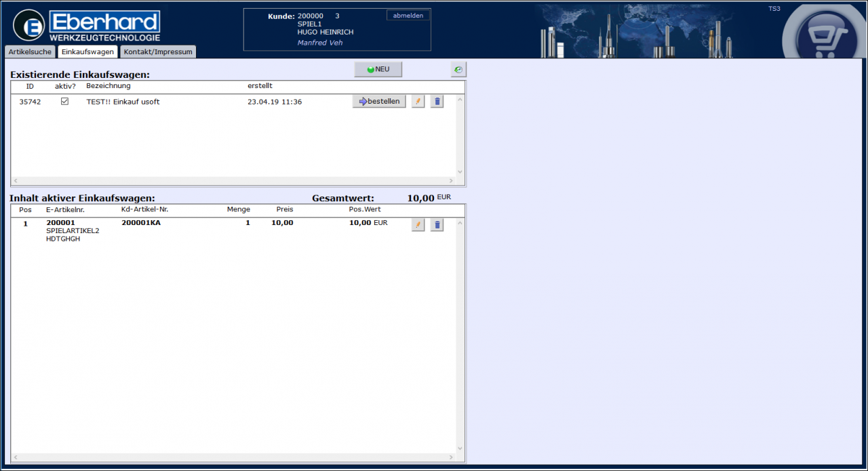868x471 pixels.
Task: Delete article 200001 from active cart
Action: coord(437,225)
